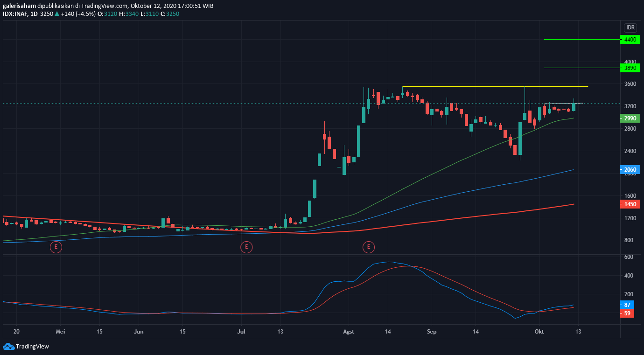The width and height of the screenshot is (644, 355).
Task: Select the red 1450 moving average label
Action: tap(630, 204)
